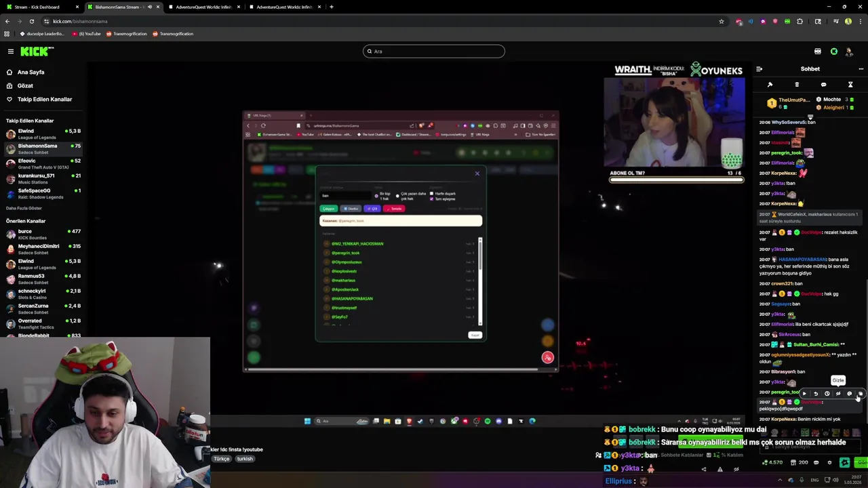The image size is (868, 488).
Task: Click the Ara search box
Action: [x=434, y=52]
